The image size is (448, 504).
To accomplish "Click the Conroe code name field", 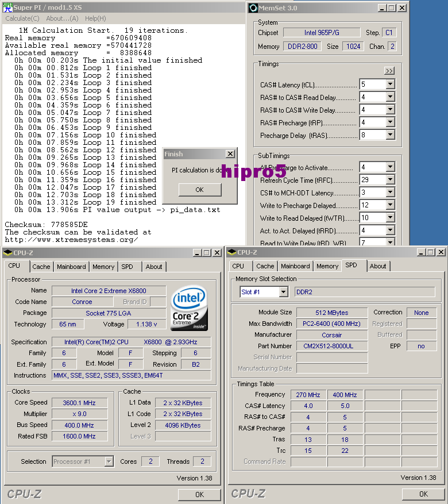I will [82, 302].
